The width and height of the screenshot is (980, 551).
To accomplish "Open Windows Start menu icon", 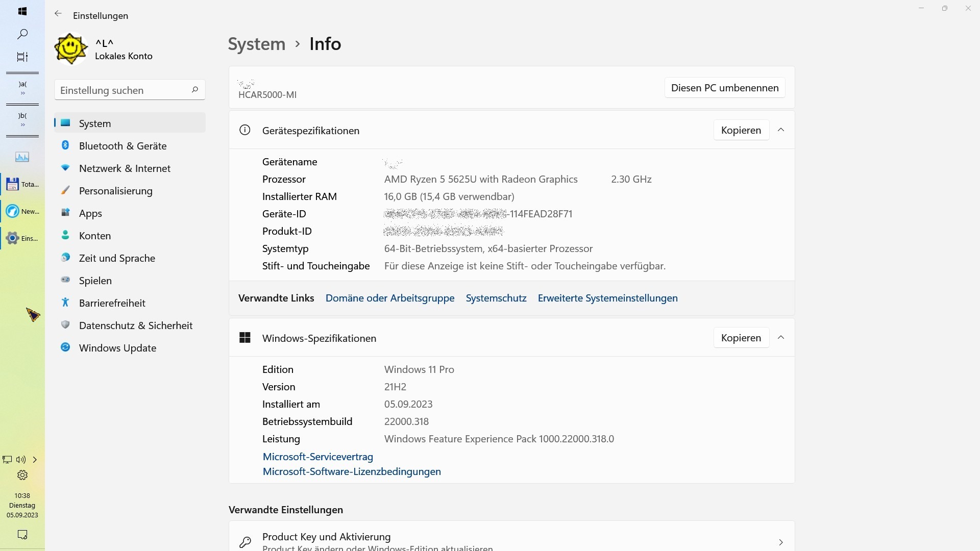I will (x=22, y=11).
